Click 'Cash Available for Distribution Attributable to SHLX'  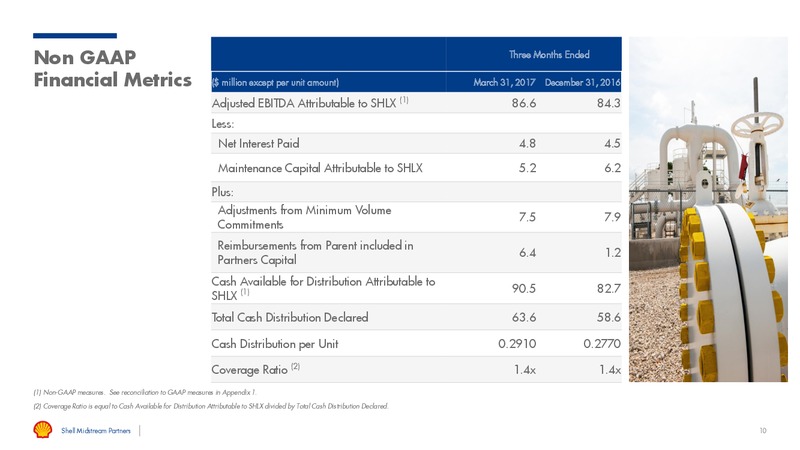[x=323, y=288]
